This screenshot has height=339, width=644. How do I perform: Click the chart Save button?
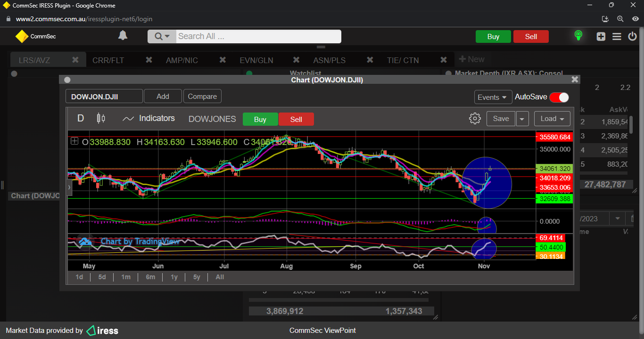501,119
